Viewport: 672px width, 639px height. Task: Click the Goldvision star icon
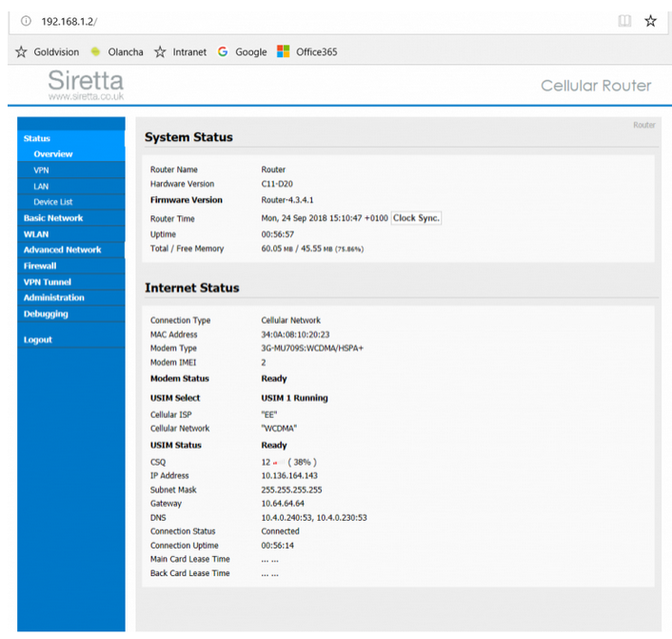click(x=21, y=51)
